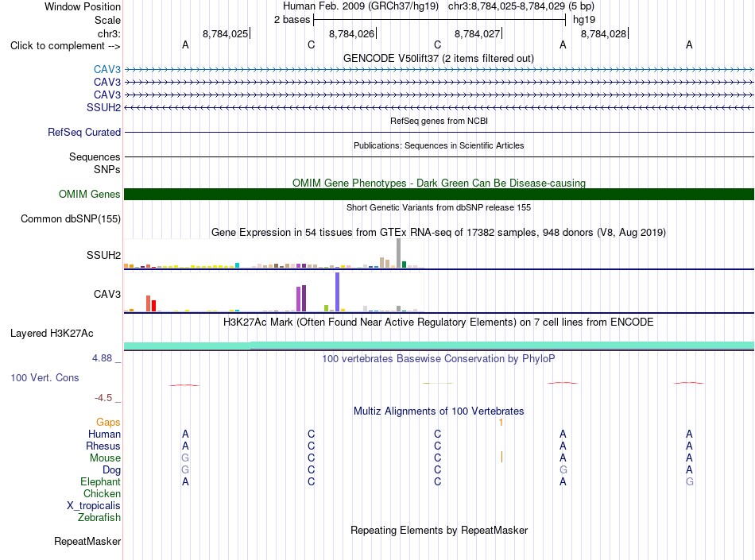755x560 pixels.
Task: Click the orange '1' in the Gaps row
Action: (x=501, y=423)
